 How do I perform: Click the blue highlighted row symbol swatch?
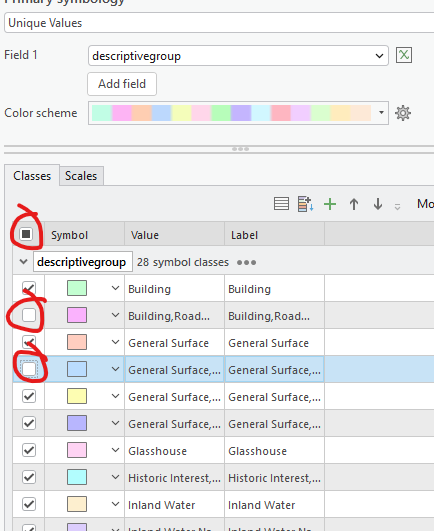pos(77,369)
